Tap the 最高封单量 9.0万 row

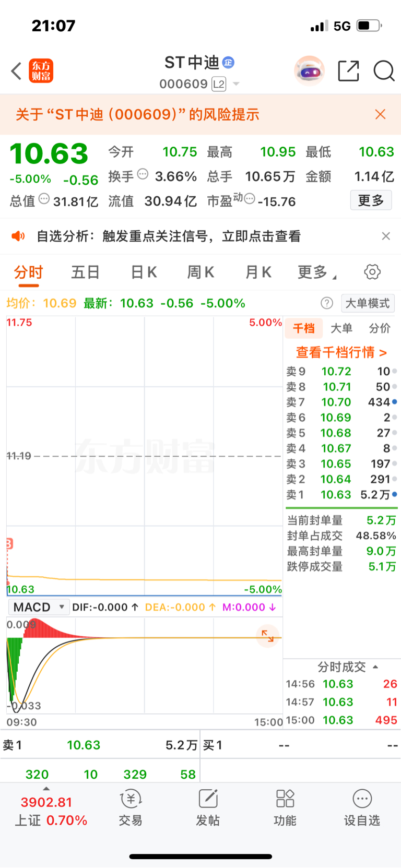point(341,551)
